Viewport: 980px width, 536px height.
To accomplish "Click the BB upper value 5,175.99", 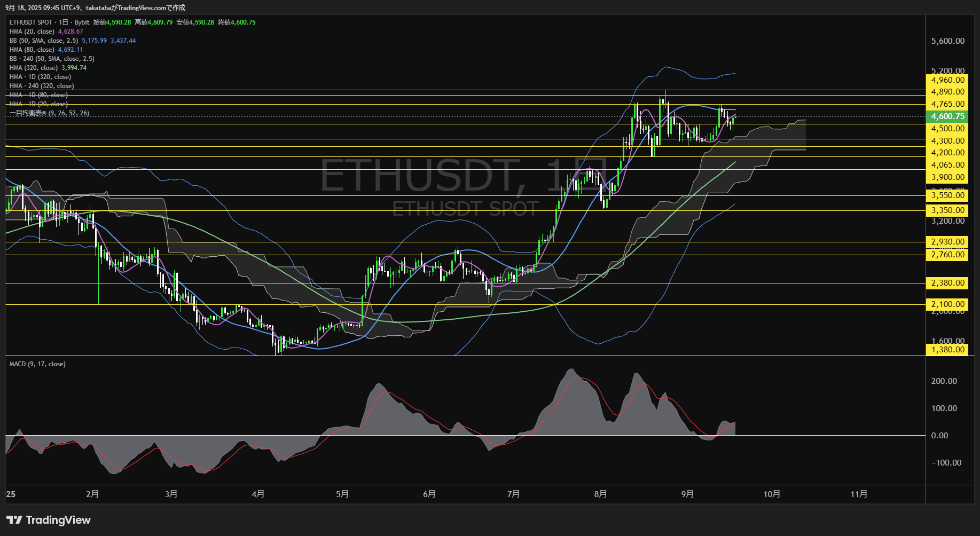I will pyautogui.click(x=95, y=41).
